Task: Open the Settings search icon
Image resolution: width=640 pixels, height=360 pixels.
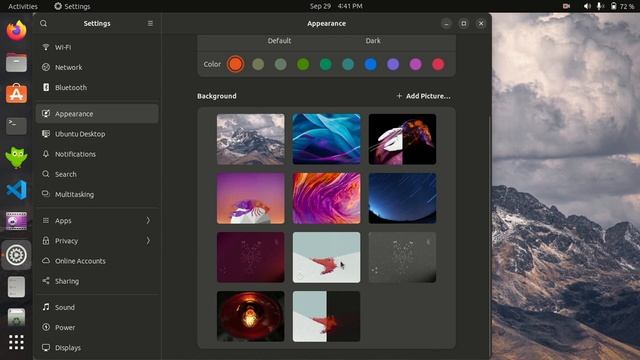Action: point(44,24)
